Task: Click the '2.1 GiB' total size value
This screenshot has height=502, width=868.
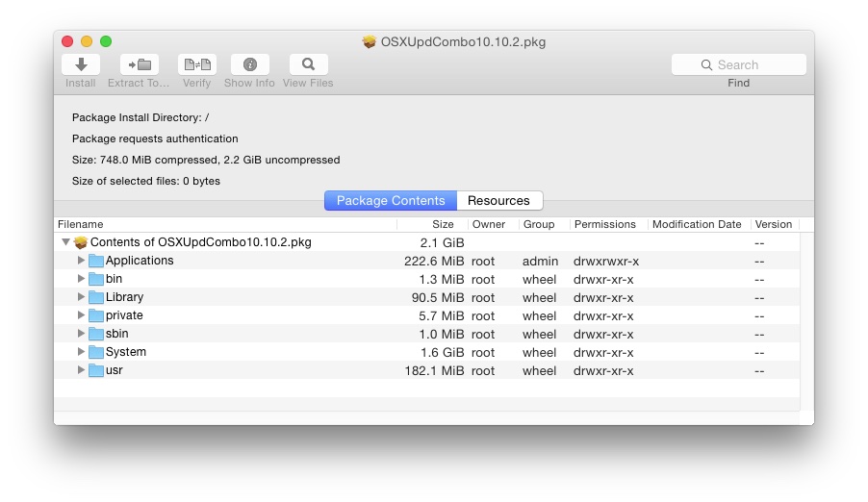Action: (443, 243)
